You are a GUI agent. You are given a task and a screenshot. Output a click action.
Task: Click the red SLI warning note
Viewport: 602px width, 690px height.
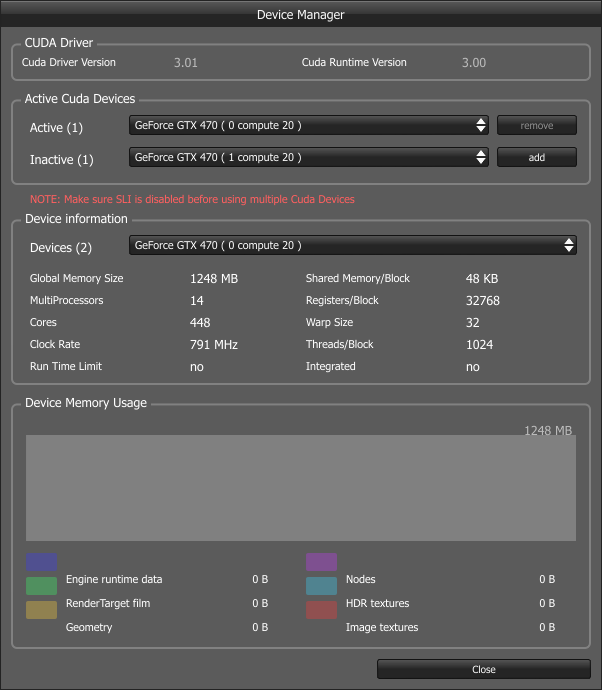click(x=192, y=199)
